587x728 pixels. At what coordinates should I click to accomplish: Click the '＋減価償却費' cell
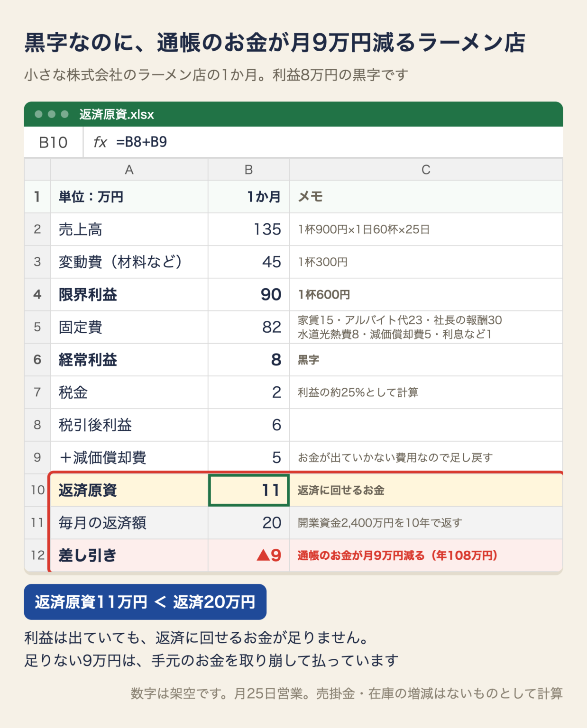[129, 457]
